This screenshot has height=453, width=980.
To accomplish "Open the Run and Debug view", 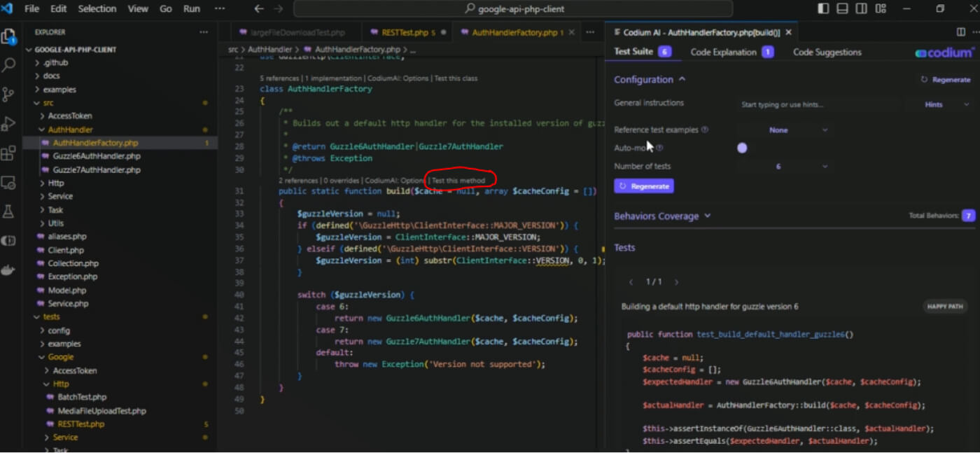I will pos(9,124).
